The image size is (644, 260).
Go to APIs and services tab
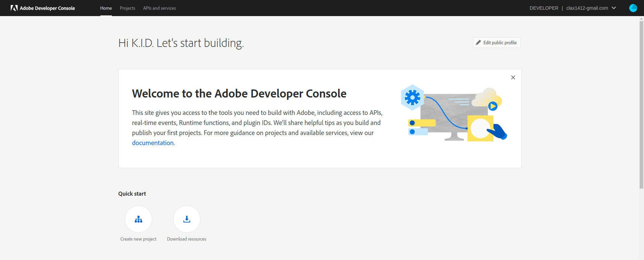[159, 8]
